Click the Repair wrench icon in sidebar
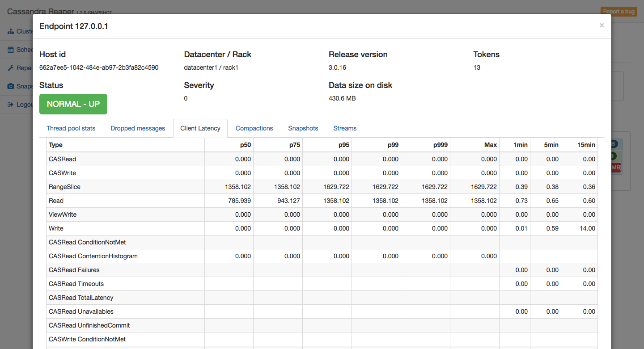This screenshot has width=644, height=349. [11, 68]
